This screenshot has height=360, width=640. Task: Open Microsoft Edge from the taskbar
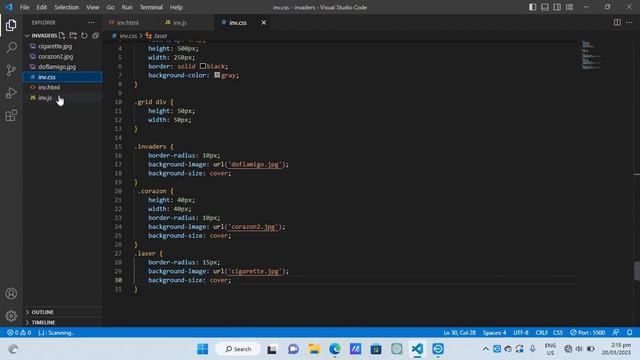(335, 349)
